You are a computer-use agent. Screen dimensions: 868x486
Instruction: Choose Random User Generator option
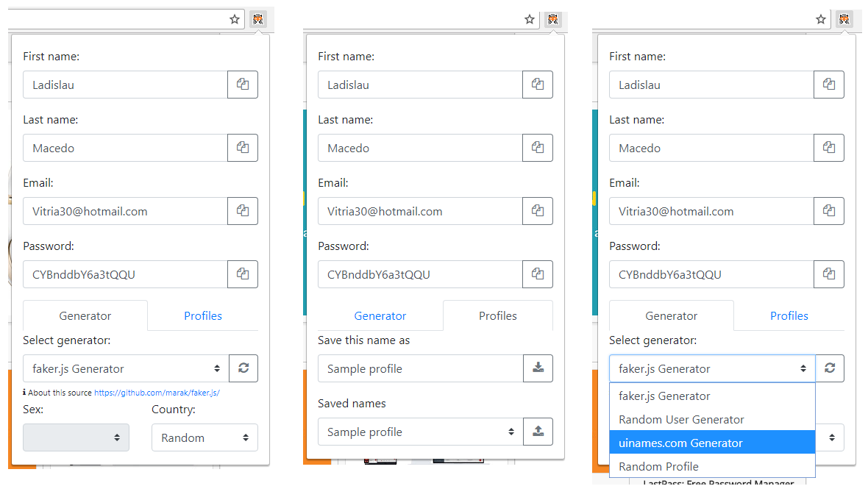(713, 420)
